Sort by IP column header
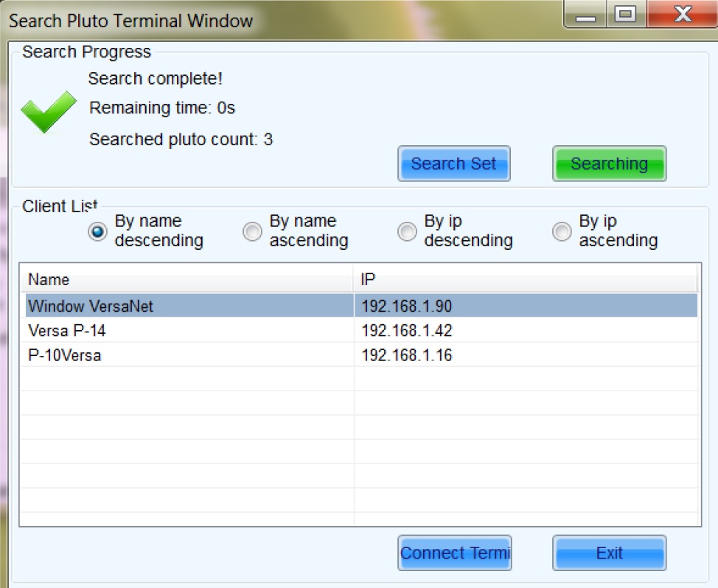 [525, 279]
